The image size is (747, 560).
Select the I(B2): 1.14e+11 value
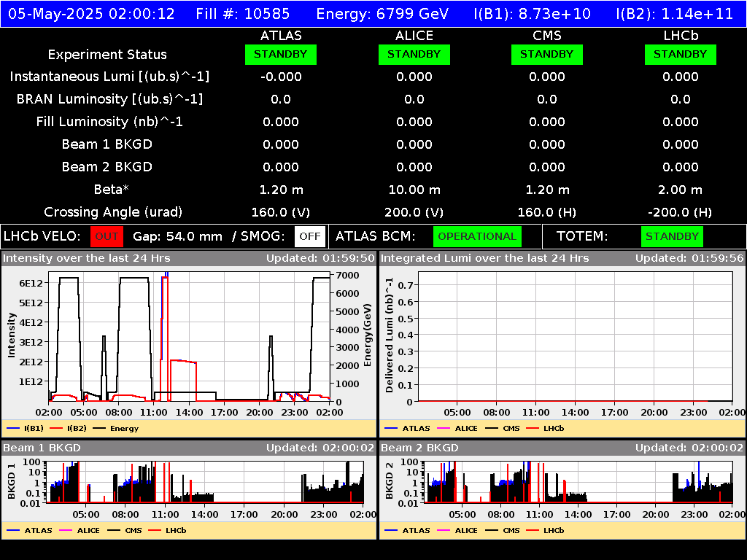pyautogui.click(x=674, y=14)
